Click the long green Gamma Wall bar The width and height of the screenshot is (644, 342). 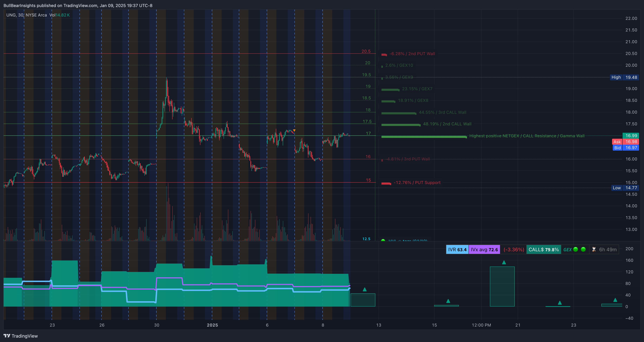tap(424, 137)
